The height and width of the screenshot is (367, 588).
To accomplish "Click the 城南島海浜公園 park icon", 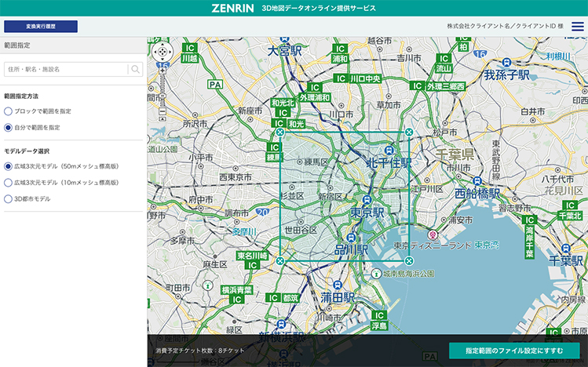I will (x=376, y=274).
